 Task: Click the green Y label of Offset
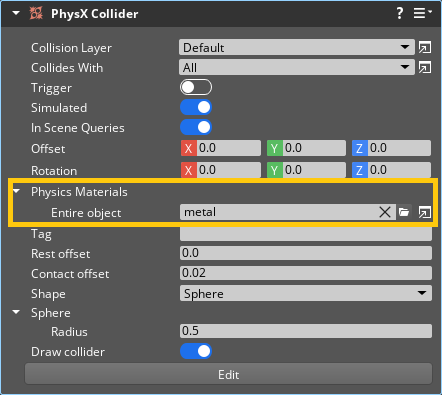(x=275, y=148)
